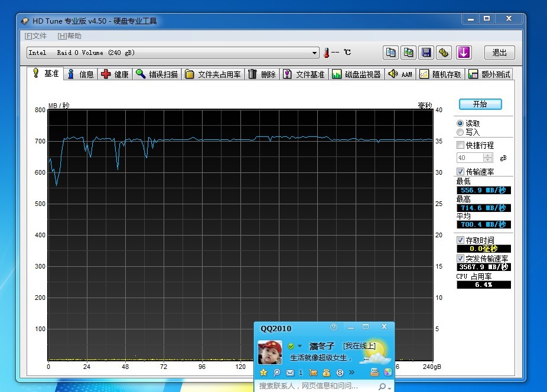Screen dimensions: 547x392
Task: Click the QQ SOSO search icon
Action: click(x=340, y=373)
